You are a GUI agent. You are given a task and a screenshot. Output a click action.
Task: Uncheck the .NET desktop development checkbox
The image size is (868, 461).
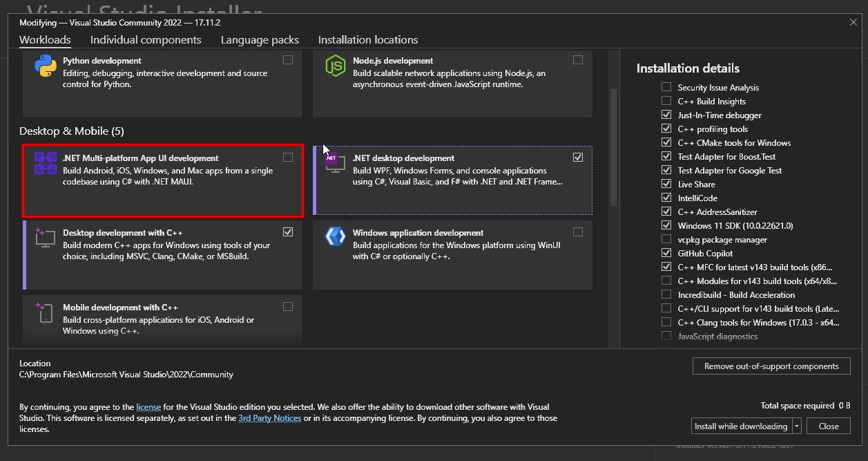[578, 158]
